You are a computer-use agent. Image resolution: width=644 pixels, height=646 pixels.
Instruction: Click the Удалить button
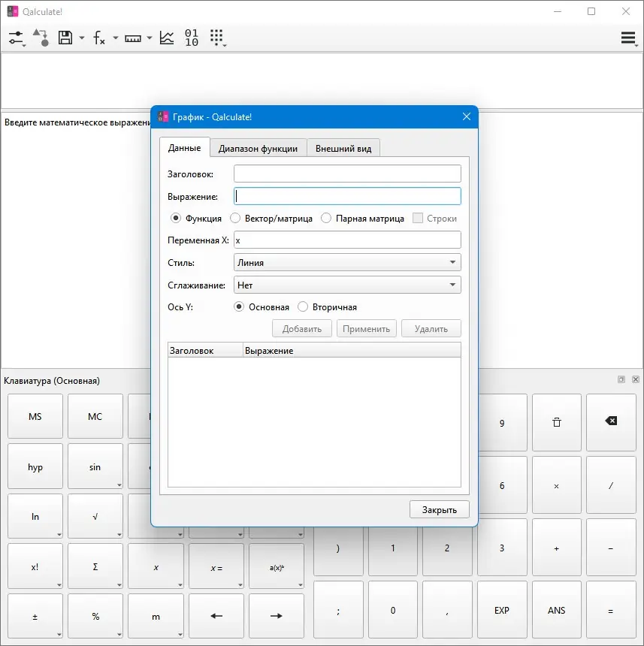431,329
